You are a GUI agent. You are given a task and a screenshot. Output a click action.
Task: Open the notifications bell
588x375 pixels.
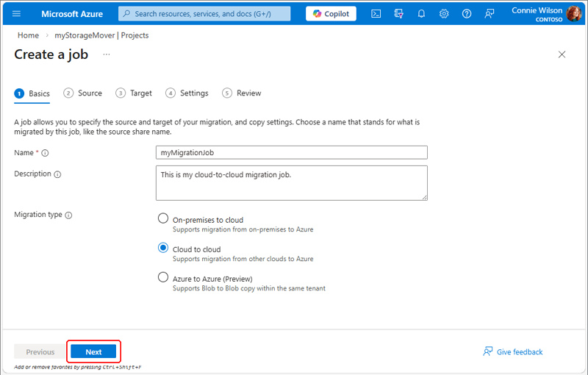pos(421,14)
